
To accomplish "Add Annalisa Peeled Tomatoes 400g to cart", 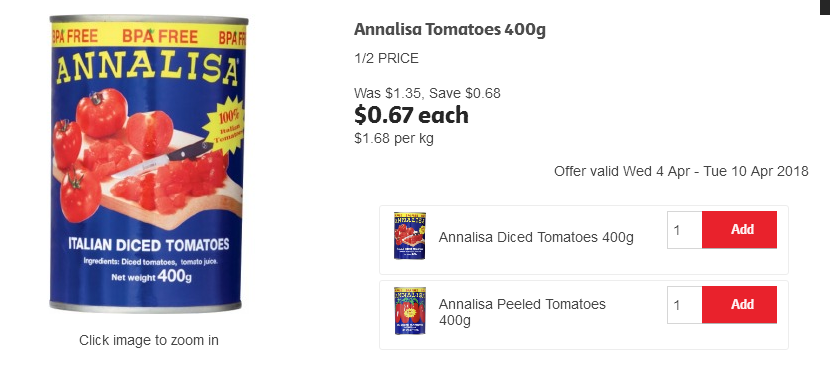I will click(739, 305).
